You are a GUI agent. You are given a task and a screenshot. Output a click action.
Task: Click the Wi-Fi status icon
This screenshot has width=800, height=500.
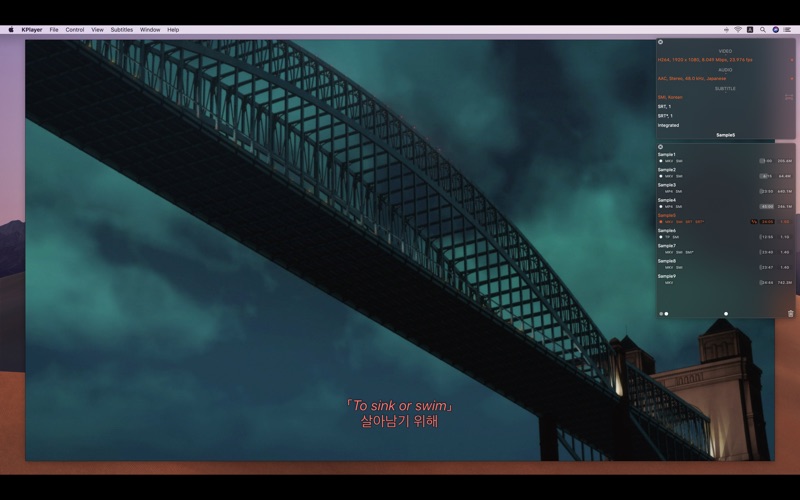tap(738, 30)
